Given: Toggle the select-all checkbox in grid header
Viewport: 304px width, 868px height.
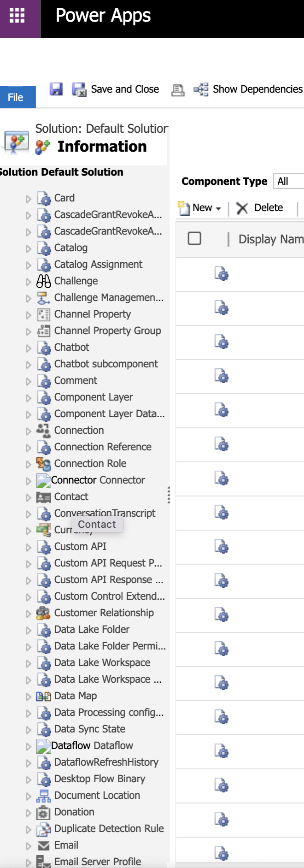Looking at the screenshot, I should [x=194, y=239].
